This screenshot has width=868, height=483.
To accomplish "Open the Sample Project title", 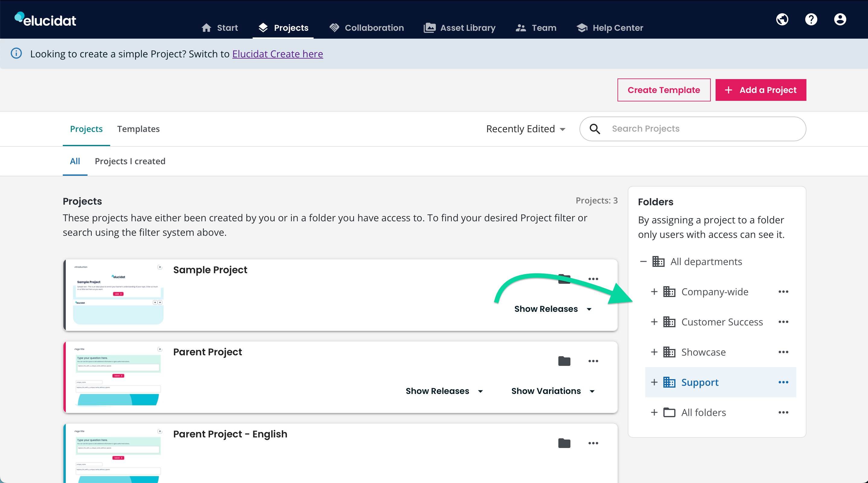I will [210, 270].
